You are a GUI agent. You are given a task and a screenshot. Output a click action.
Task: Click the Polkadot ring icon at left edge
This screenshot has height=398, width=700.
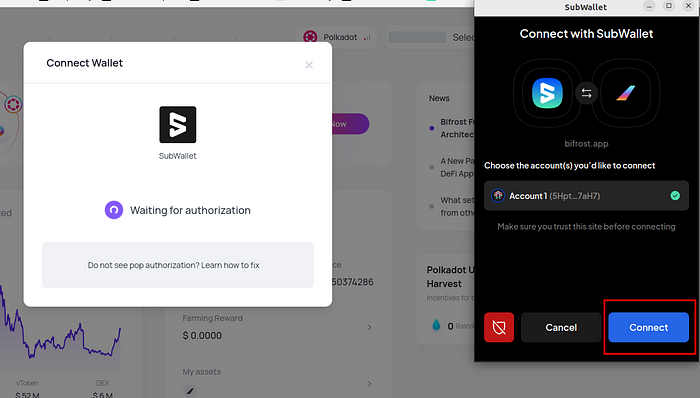(13, 104)
